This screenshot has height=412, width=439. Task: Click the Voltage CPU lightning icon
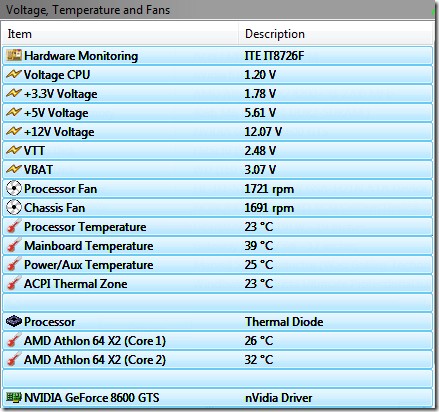pos(14,74)
